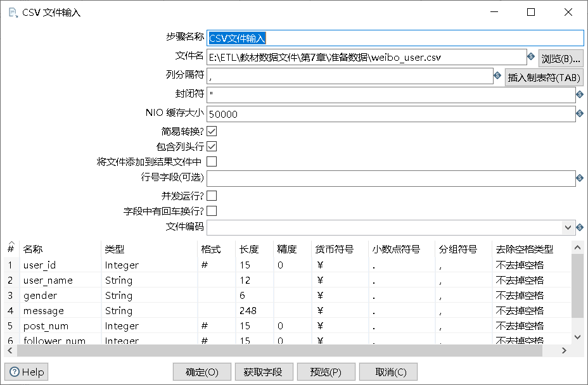Image resolution: width=588 pixels, height=385 pixels.
Task: Click the variable icon beside the enclosure field
Action: pos(580,94)
